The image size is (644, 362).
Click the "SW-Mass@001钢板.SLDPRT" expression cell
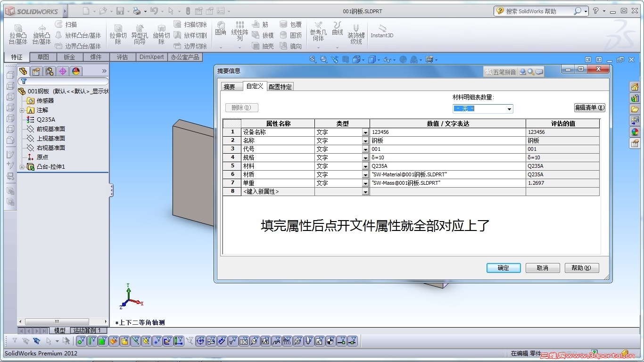point(448,183)
